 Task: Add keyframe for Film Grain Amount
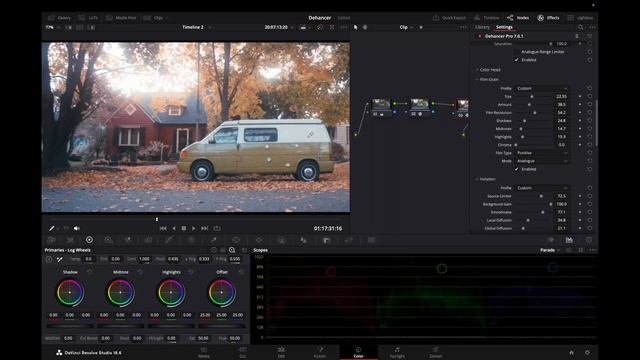click(x=580, y=104)
